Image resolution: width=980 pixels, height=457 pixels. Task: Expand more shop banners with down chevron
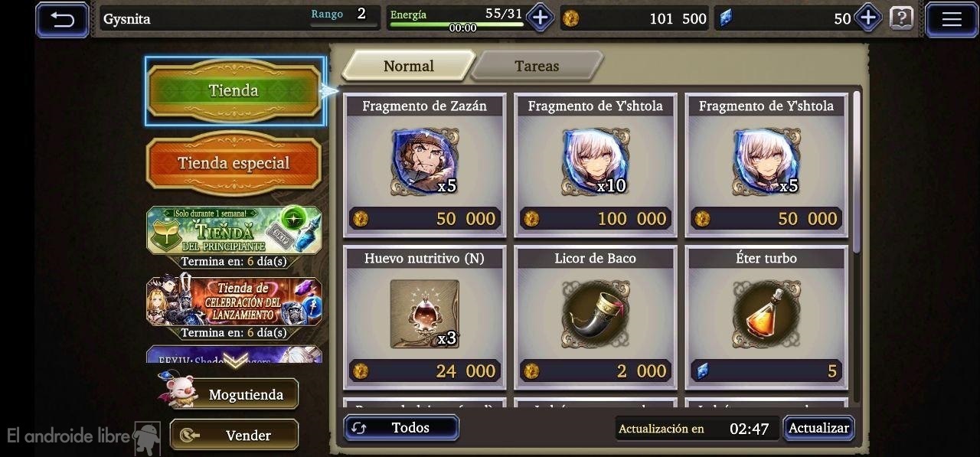234,361
